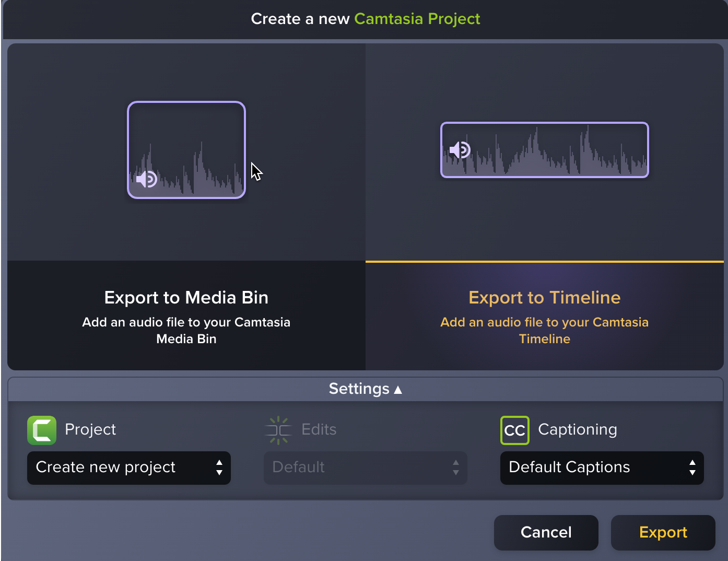Click the Project label text
This screenshot has height=561, width=728.
point(90,429)
